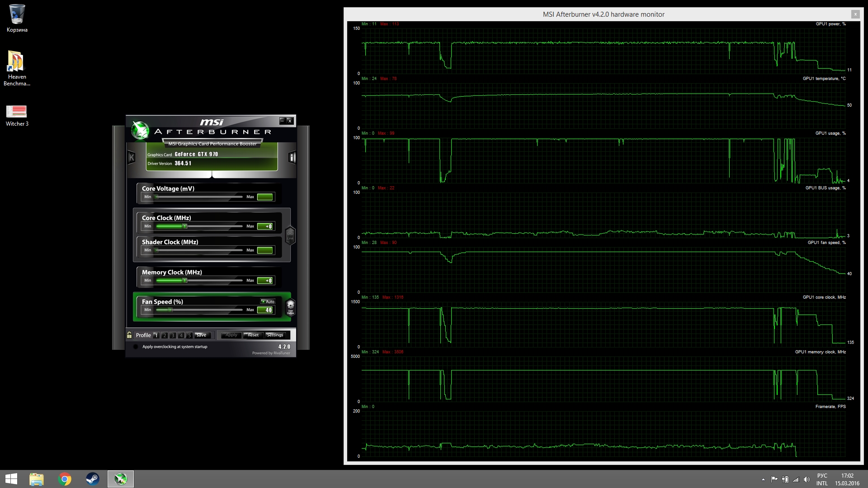
Task: Click the GeForce GTX 970 graphics card text
Action: pyautogui.click(x=196, y=154)
